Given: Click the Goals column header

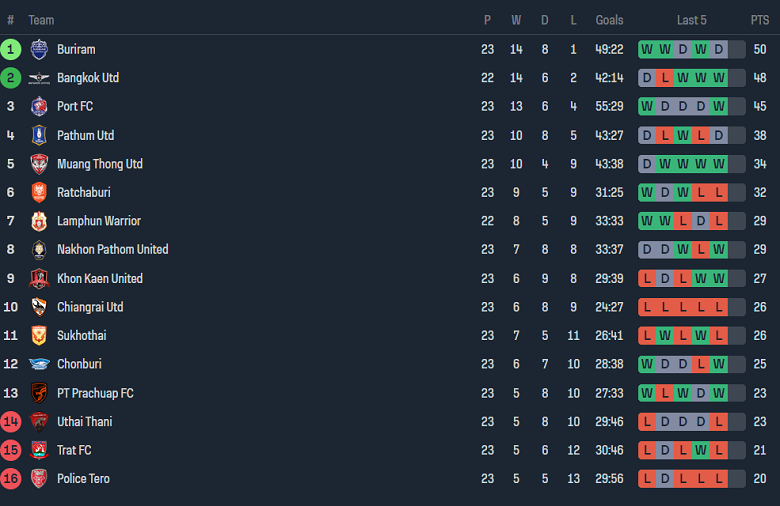Looking at the screenshot, I should (x=609, y=20).
